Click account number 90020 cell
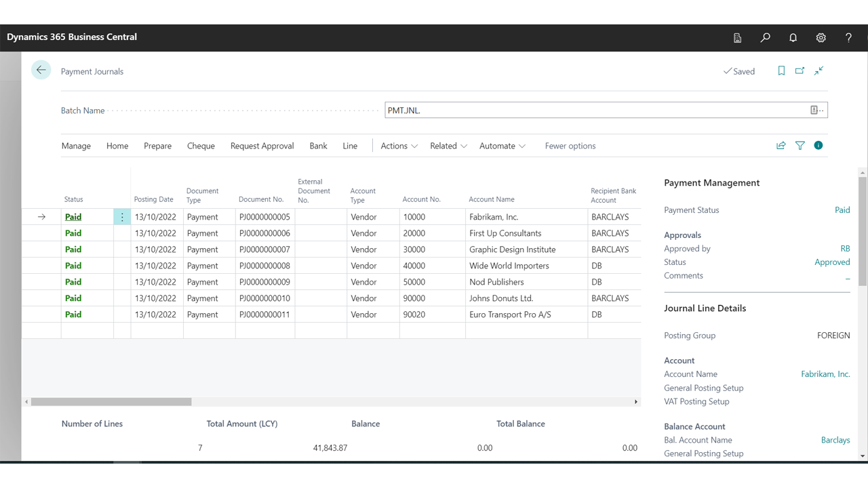 click(433, 314)
